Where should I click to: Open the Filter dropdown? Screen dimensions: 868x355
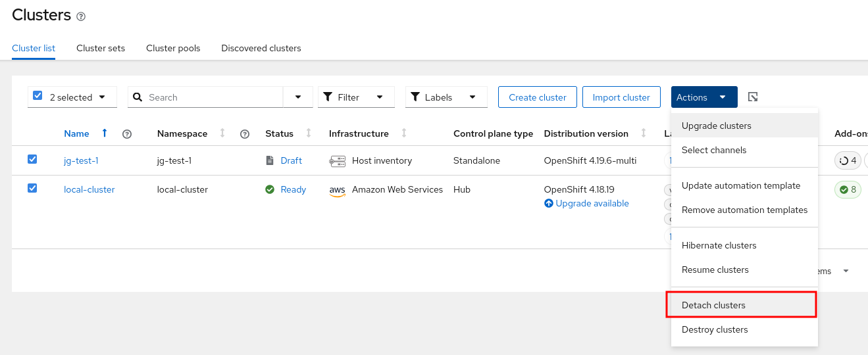[x=356, y=97]
